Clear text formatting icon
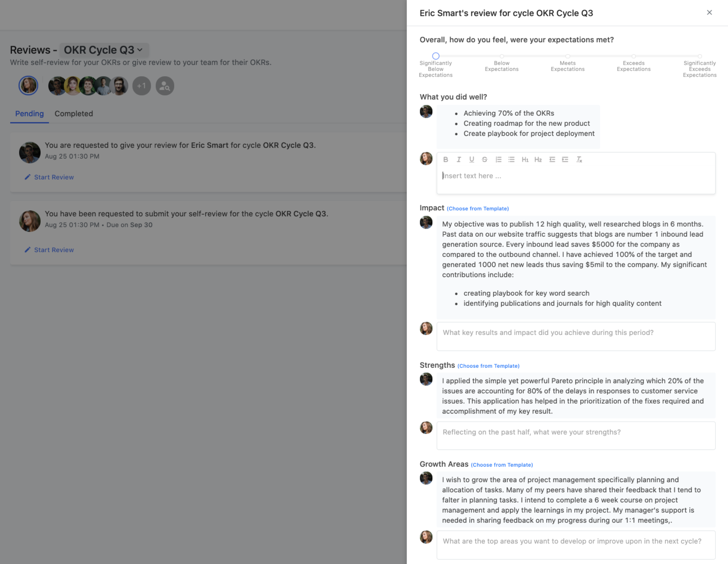Image resolution: width=728 pixels, height=564 pixels. point(579,160)
